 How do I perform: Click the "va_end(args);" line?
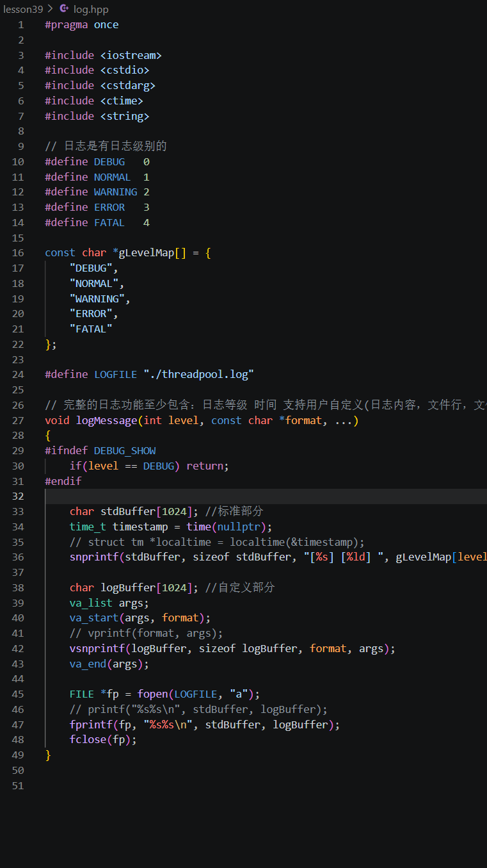pos(109,664)
